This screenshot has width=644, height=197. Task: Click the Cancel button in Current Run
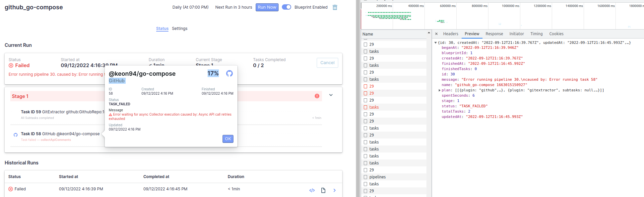327,63
